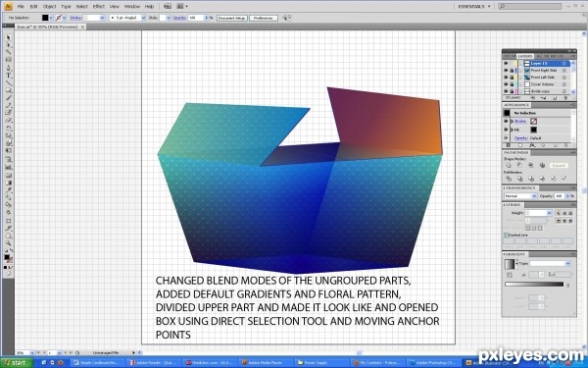The height and width of the screenshot is (368, 588).
Task: Toggle lock on Front Right Side layer
Action: coord(512,71)
